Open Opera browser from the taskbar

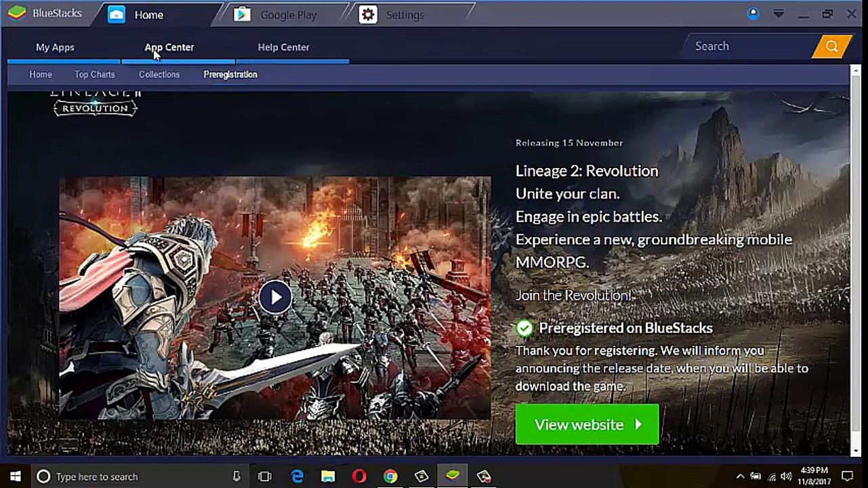[359, 476]
